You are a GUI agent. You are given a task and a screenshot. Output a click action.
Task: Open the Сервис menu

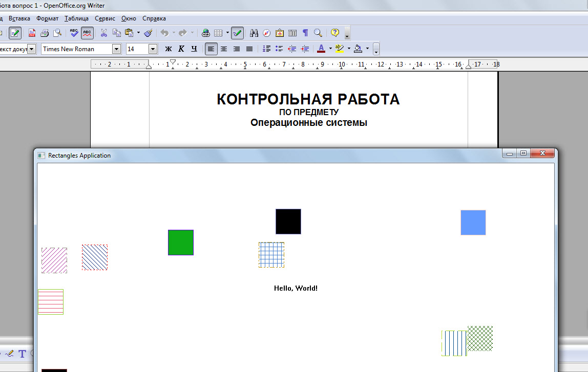pyautogui.click(x=105, y=18)
